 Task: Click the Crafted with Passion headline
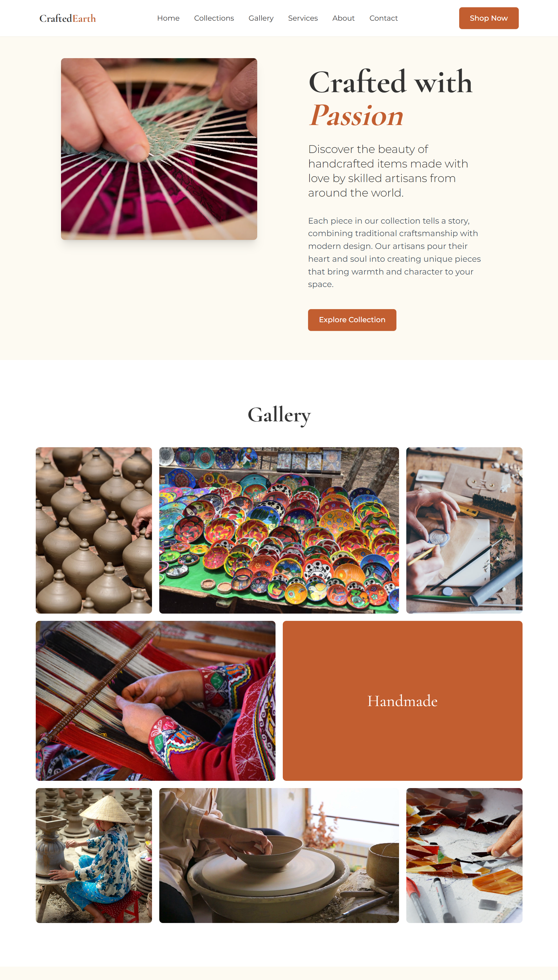[390, 98]
